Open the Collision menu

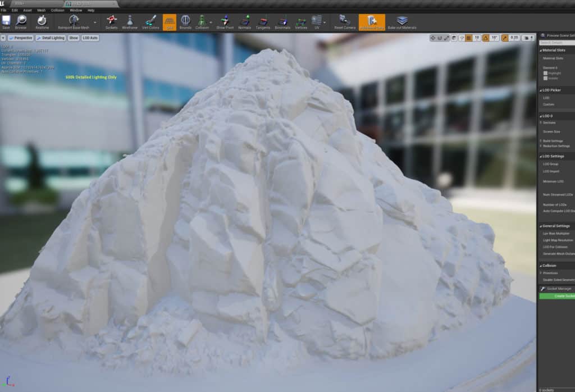58,10
